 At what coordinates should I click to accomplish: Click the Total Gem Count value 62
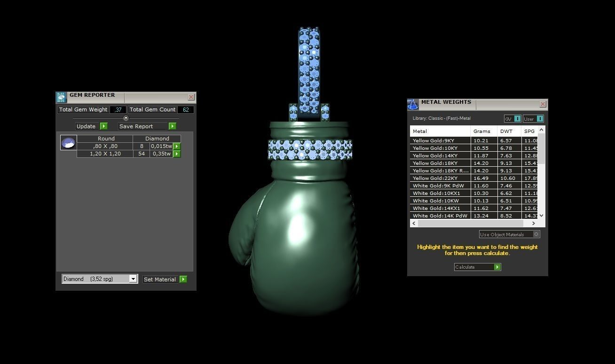[x=186, y=109]
